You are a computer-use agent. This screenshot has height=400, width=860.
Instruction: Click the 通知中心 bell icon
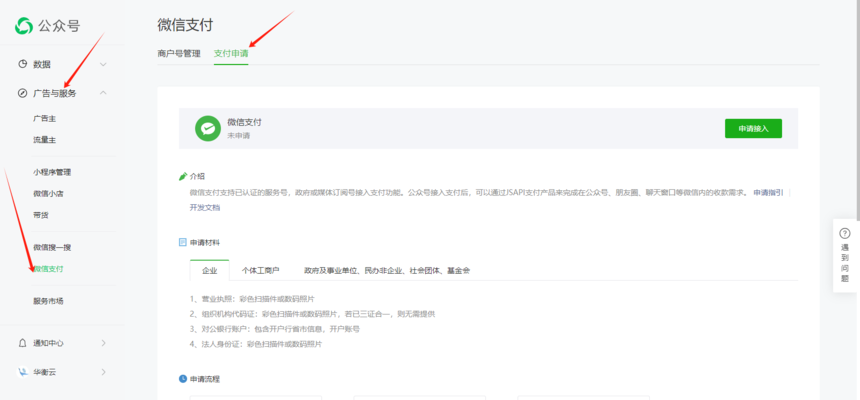pos(22,343)
